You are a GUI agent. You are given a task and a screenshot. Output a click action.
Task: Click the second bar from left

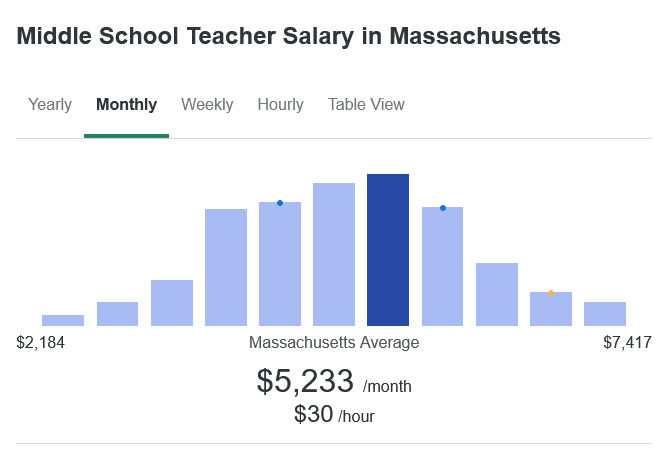(117, 314)
